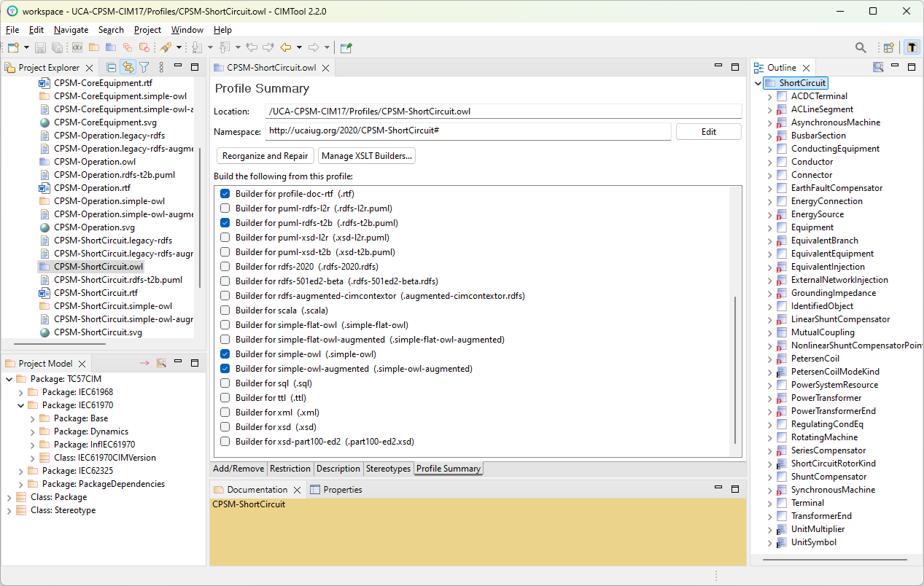Click the Back navigation arrow icon
Screen dimensions: 924x586
pyautogui.click(x=286, y=47)
